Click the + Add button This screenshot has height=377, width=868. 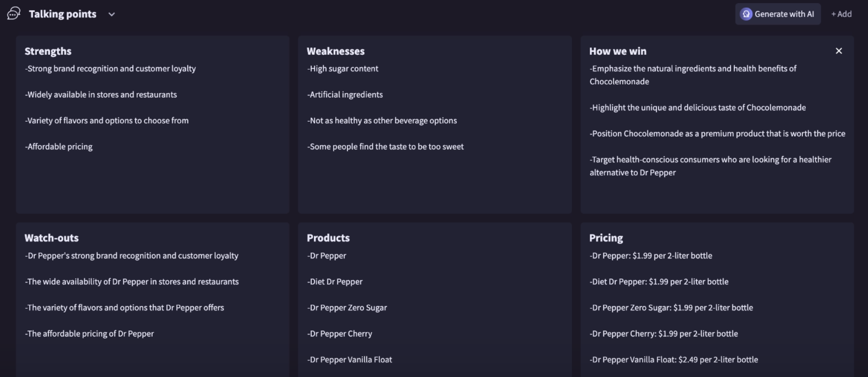[x=842, y=14]
